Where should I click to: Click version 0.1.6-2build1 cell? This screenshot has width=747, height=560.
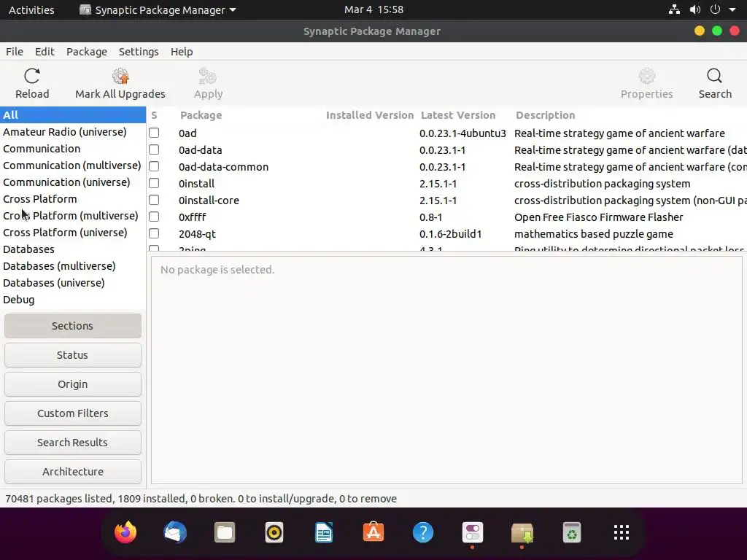[x=450, y=234]
